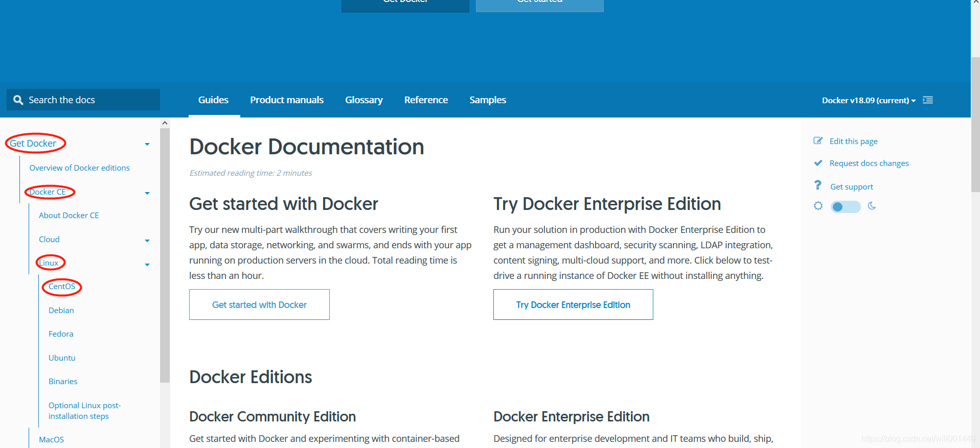This screenshot has height=448, width=980.
Task: Click the Docker Editions heading
Action: coord(250,377)
